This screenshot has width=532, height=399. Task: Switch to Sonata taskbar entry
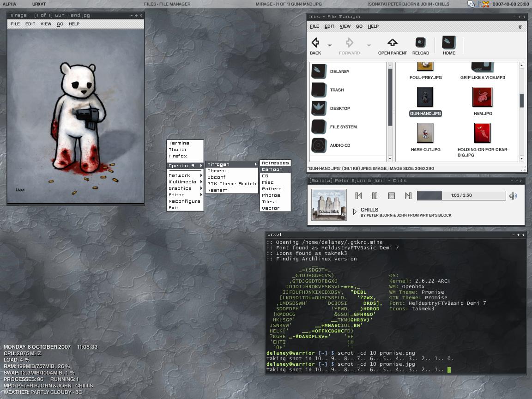tap(408, 4)
